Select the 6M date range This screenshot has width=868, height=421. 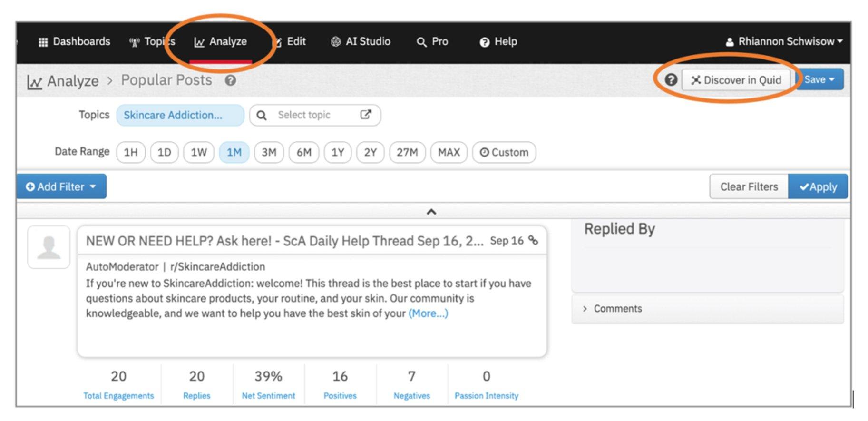(x=304, y=152)
